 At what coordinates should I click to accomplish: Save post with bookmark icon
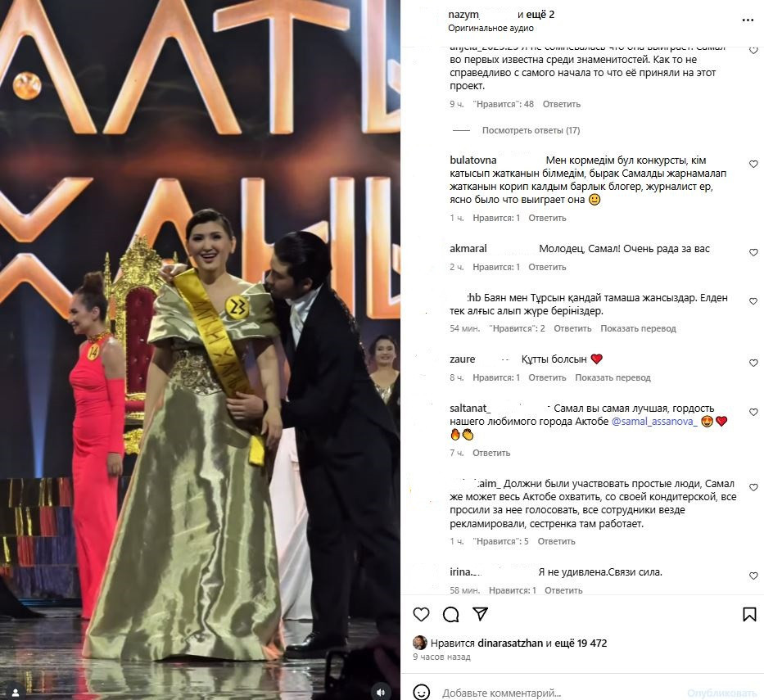tap(749, 614)
